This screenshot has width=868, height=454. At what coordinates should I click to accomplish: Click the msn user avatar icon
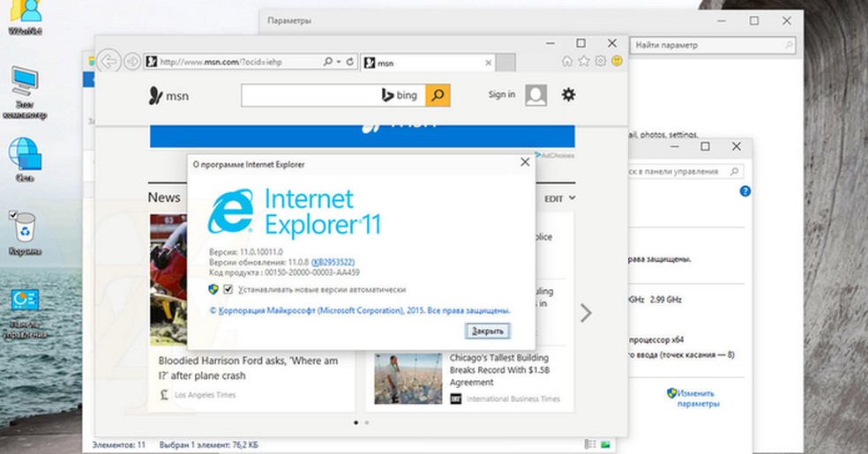point(535,95)
